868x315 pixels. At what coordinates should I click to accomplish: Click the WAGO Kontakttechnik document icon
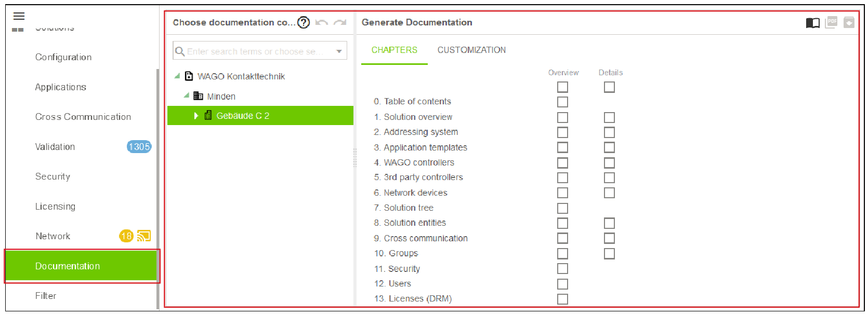tap(189, 76)
